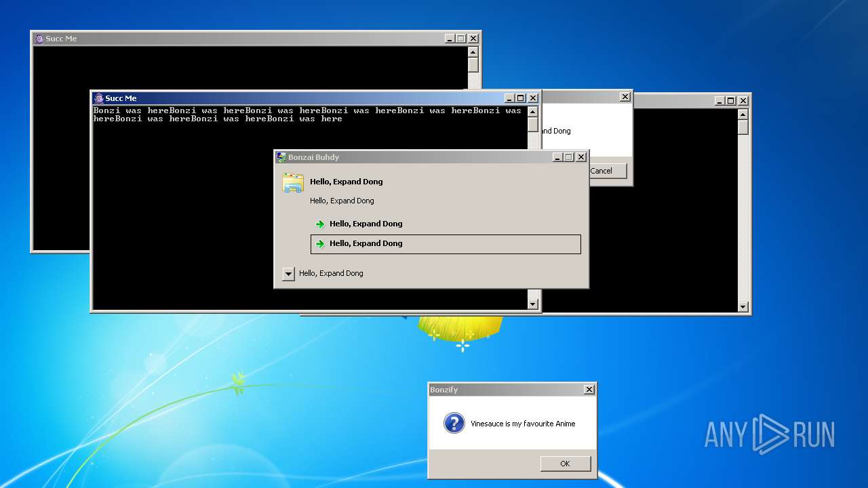This screenshot has height=488, width=868.
Task: Minimize the back-left Succ Me window
Action: (450, 39)
